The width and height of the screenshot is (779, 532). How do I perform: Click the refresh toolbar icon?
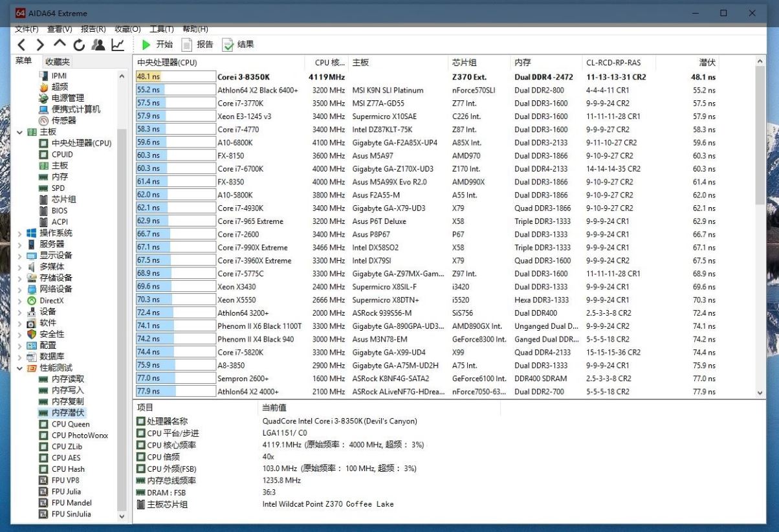coord(79,45)
